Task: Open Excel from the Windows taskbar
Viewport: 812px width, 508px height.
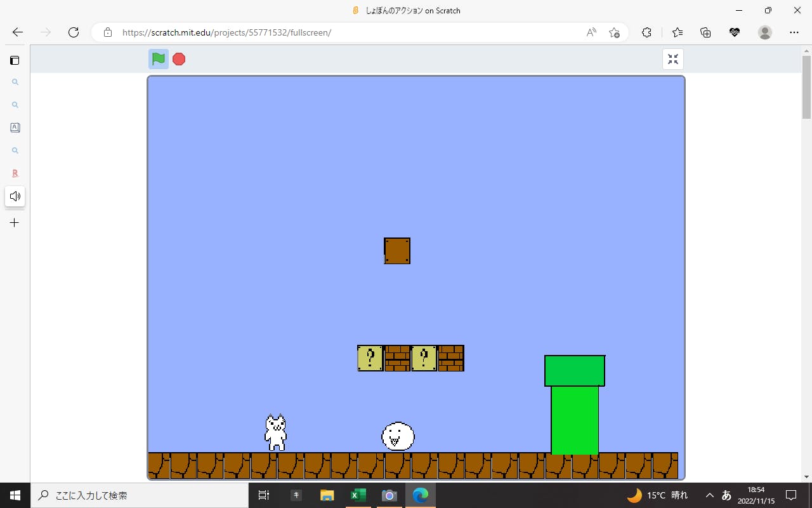Action: click(x=358, y=495)
